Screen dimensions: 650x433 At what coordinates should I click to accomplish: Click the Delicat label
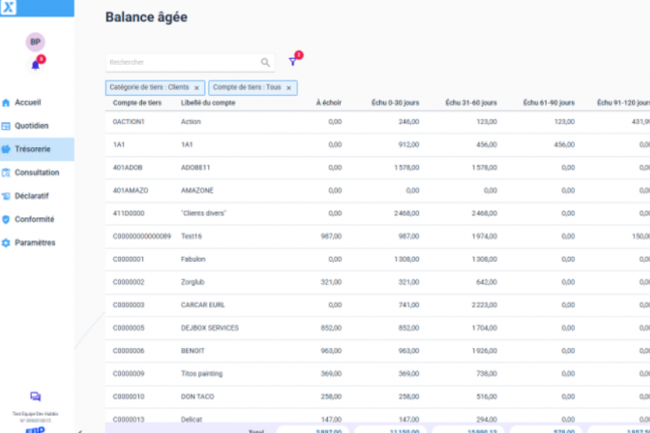[x=192, y=419]
